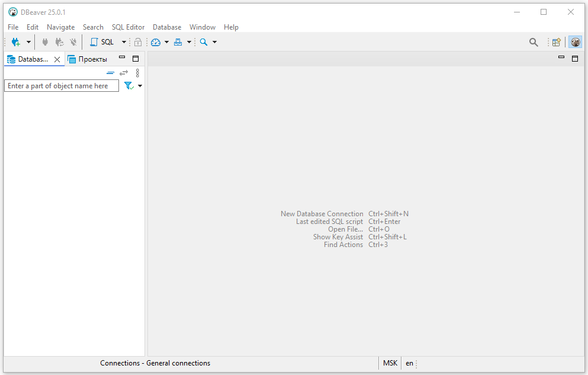Click the gray magnifier find-actions icon
588x375 pixels.
coord(534,42)
